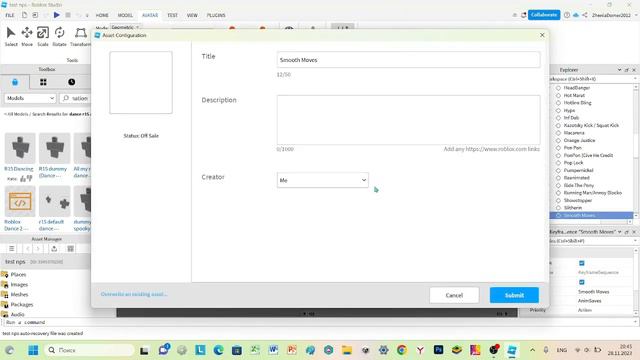
Task: Select Macarena in the Explorer list
Action: 574,133
